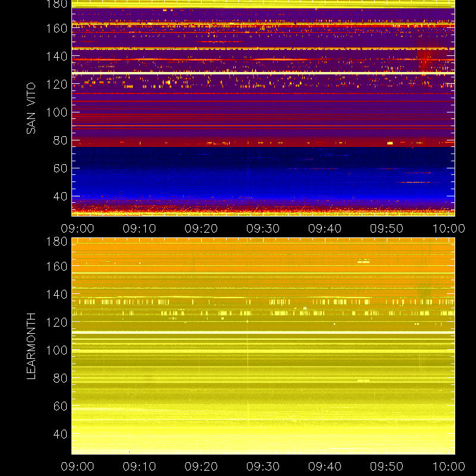Click 10:00 time label under San Vito plot
Viewport: 476px width, 476px height.
tap(449, 228)
